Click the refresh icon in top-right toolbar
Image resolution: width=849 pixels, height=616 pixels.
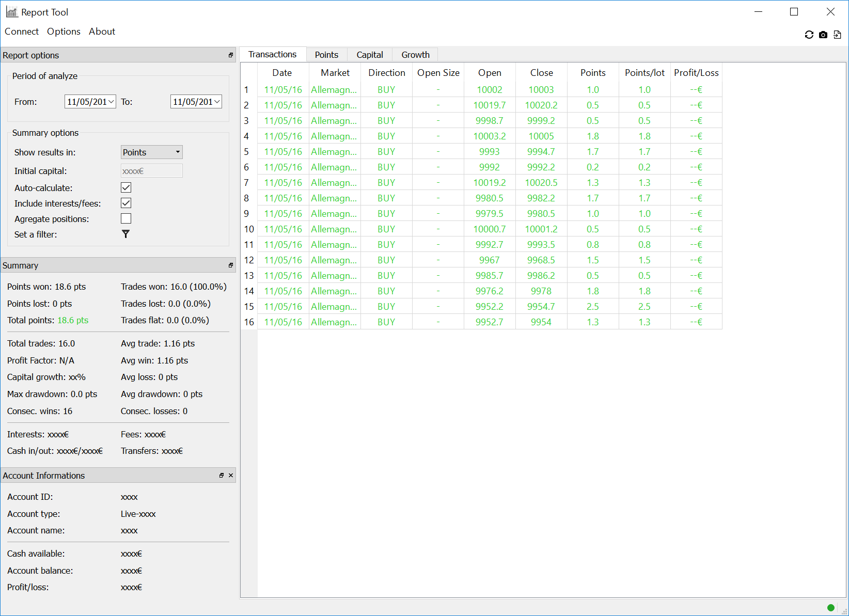[809, 35]
